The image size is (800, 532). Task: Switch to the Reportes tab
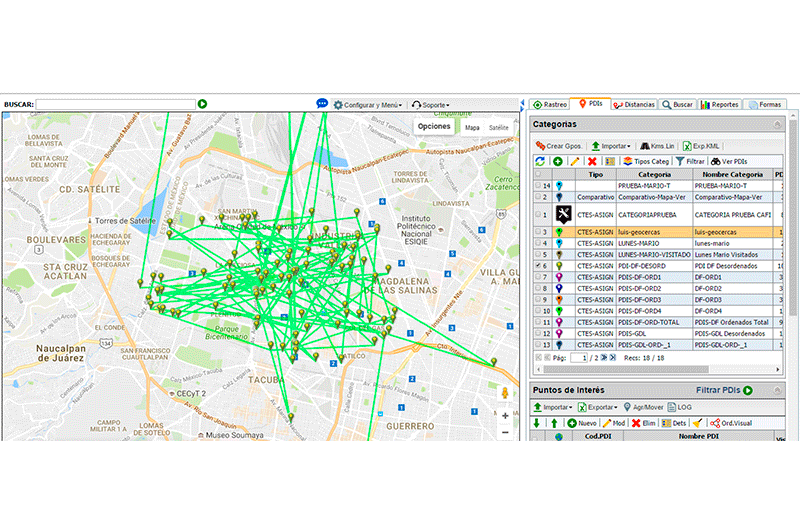(x=720, y=104)
